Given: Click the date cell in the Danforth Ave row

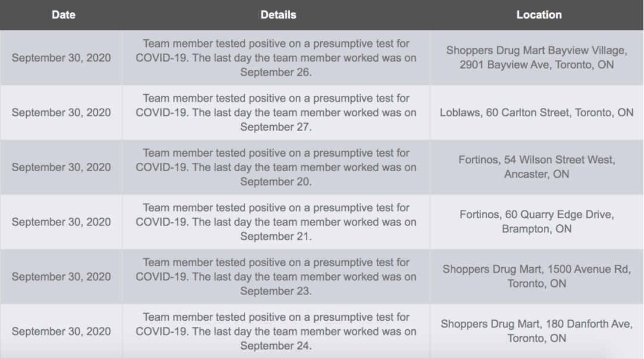Looking at the screenshot, I should (61, 331).
